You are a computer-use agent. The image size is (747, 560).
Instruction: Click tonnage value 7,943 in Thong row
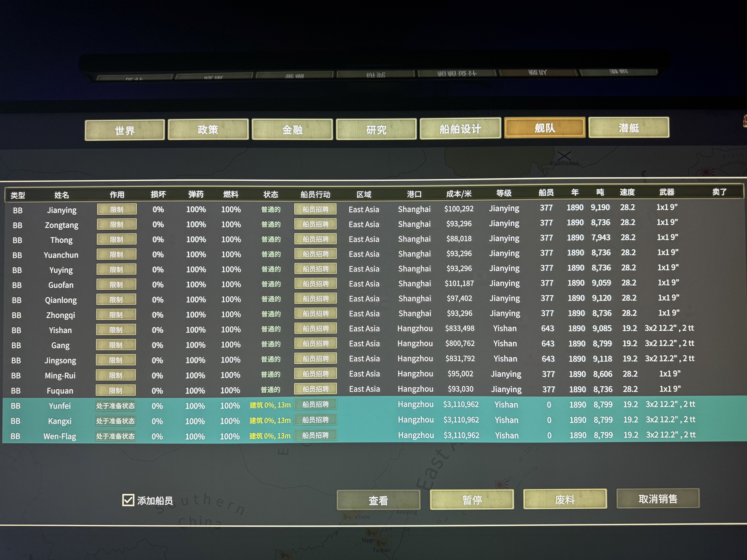[600, 237]
